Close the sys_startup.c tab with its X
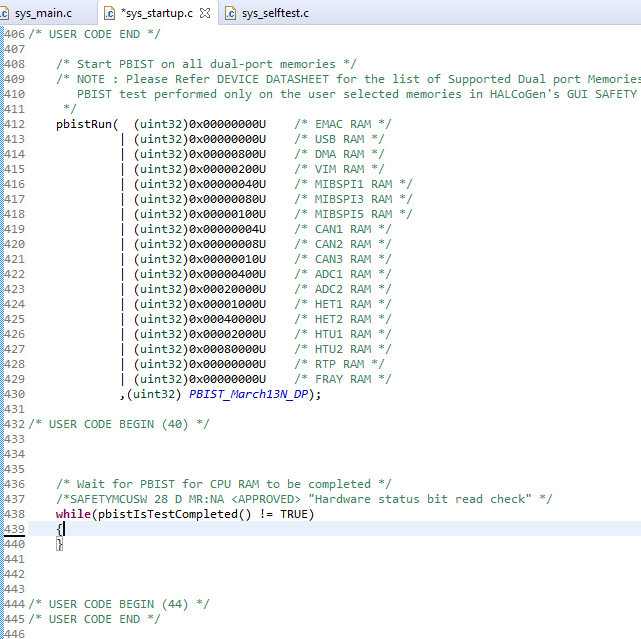 [x=205, y=13]
